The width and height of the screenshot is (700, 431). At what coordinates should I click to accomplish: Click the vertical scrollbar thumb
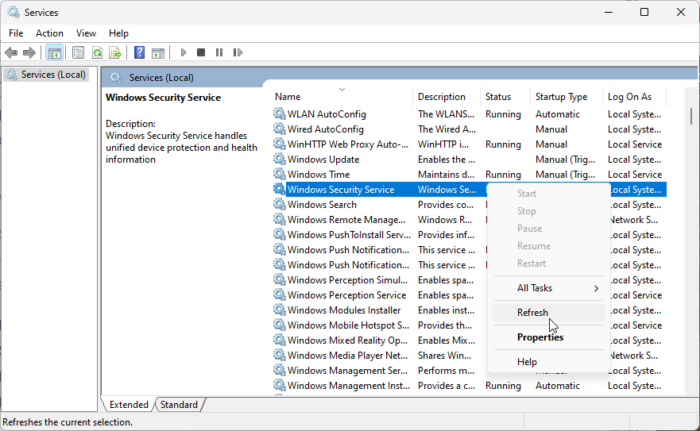pyautogui.click(x=692, y=116)
